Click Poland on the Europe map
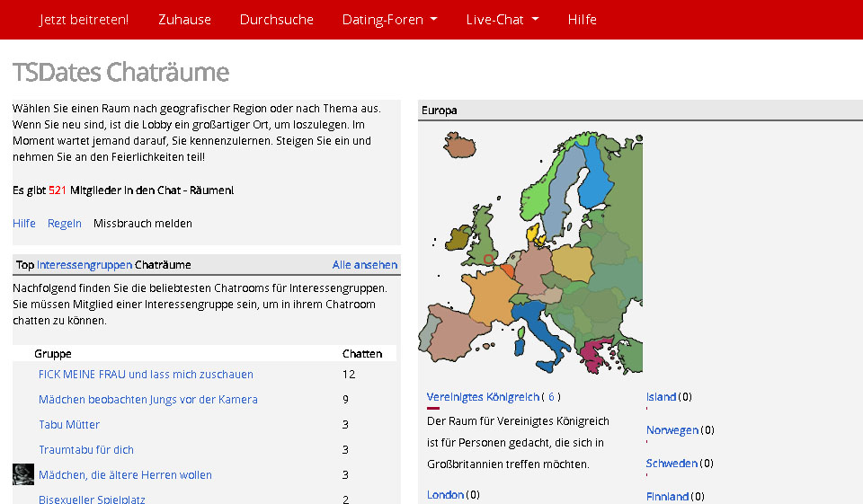863x504 pixels. coord(573,262)
